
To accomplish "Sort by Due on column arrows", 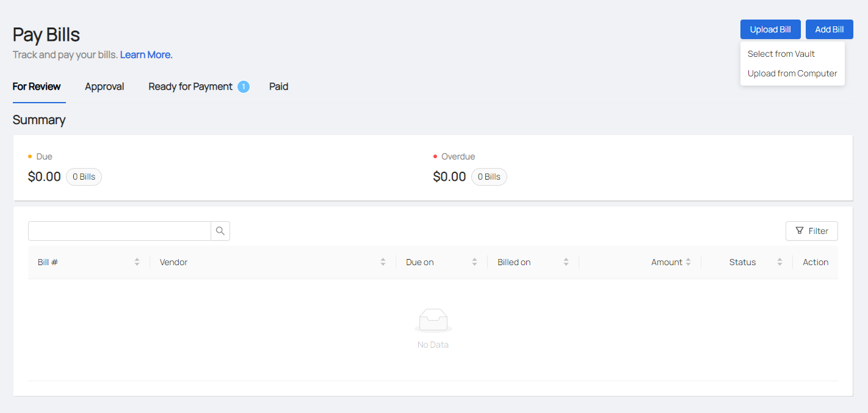I will 474,262.
